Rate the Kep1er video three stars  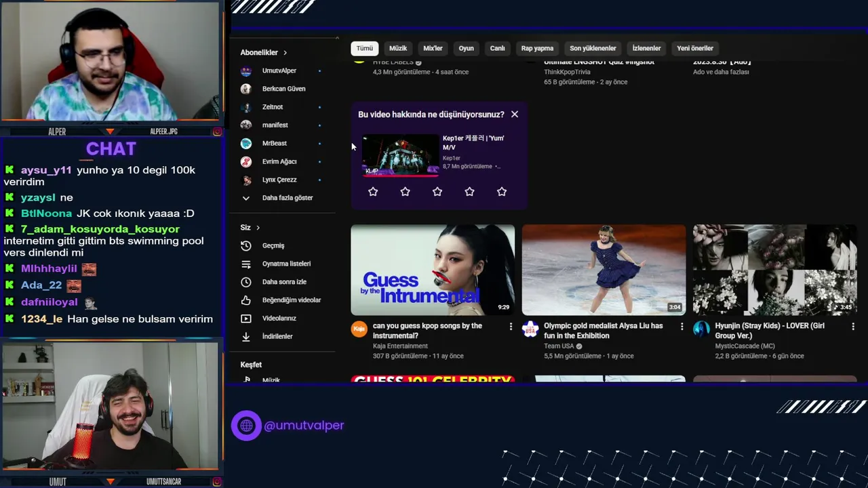(x=437, y=192)
